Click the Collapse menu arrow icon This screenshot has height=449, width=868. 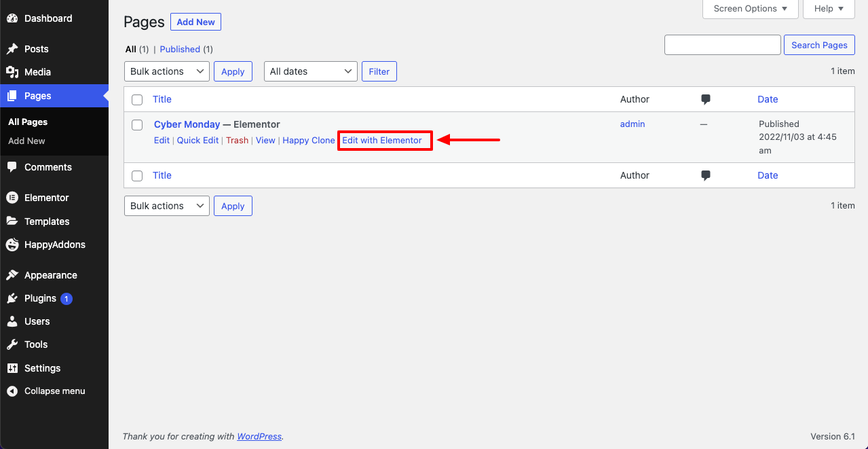pos(12,391)
